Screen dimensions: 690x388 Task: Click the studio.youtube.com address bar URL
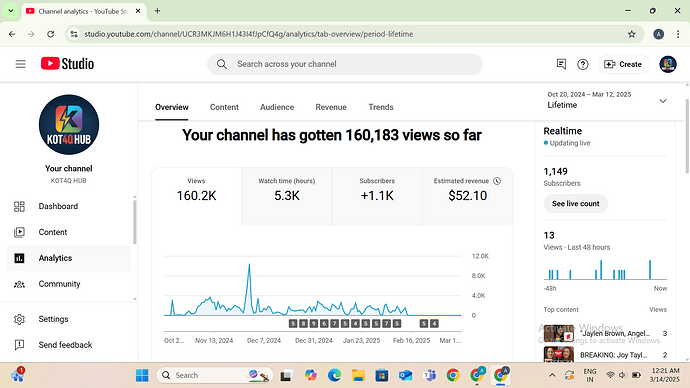coord(249,34)
